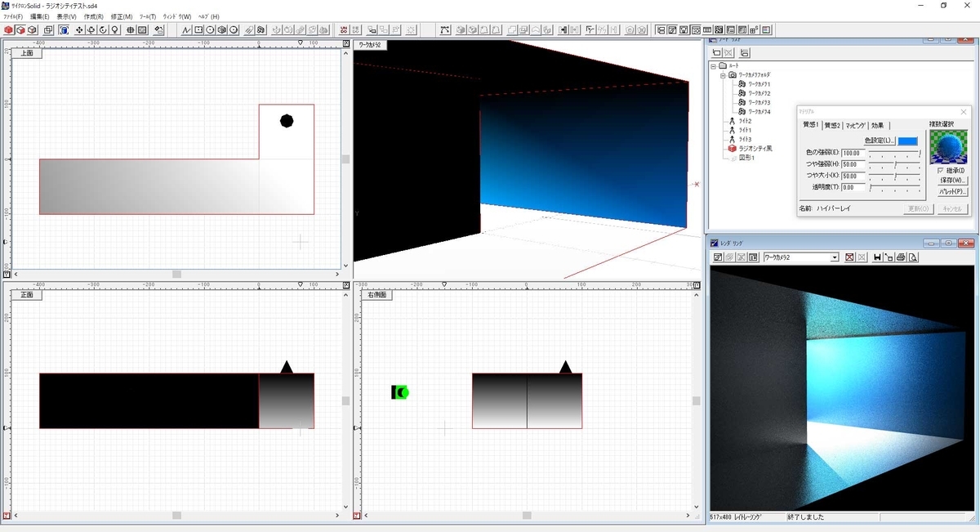This screenshot has width=980, height=532.
Task: Select ラジオシティ風 object in the parts tree
Action: 755,149
